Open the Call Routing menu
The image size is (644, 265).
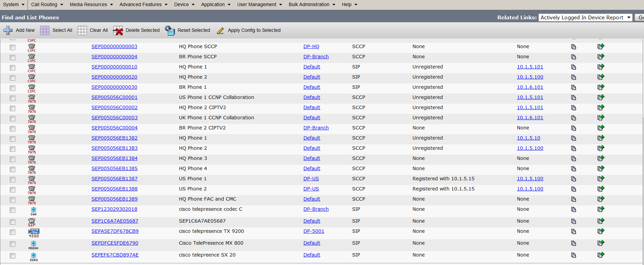tap(47, 4)
